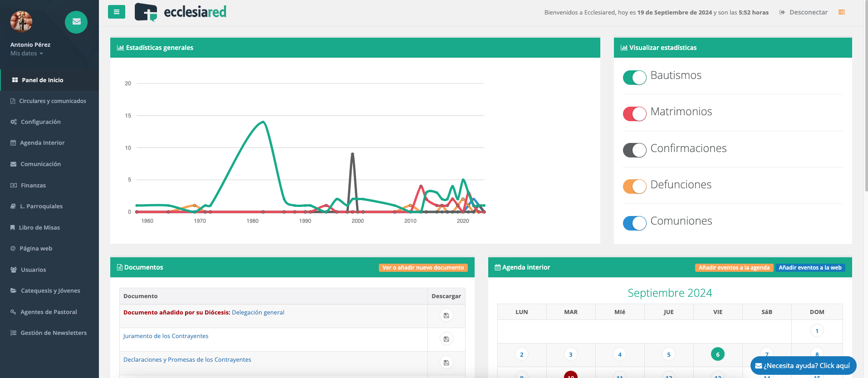The image size is (868, 378).
Task: Select highlighted day 6 in the calendar
Action: click(x=718, y=354)
